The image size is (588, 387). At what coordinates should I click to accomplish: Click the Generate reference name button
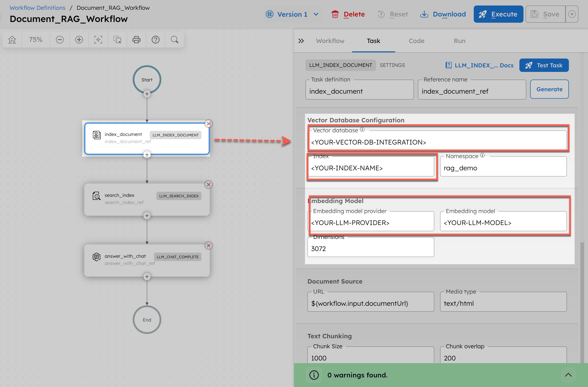(x=549, y=89)
